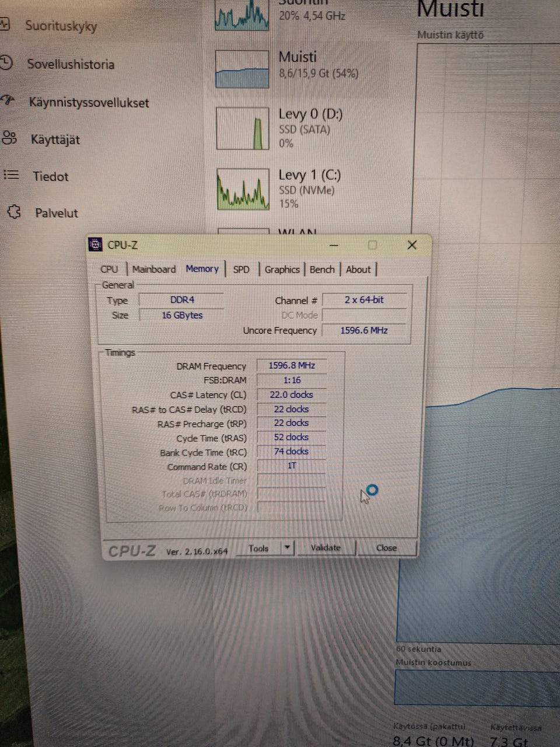Close the CPU-Z window with the X
Image resolution: width=560 pixels, height=747 pixels.
tap(412, 245)
